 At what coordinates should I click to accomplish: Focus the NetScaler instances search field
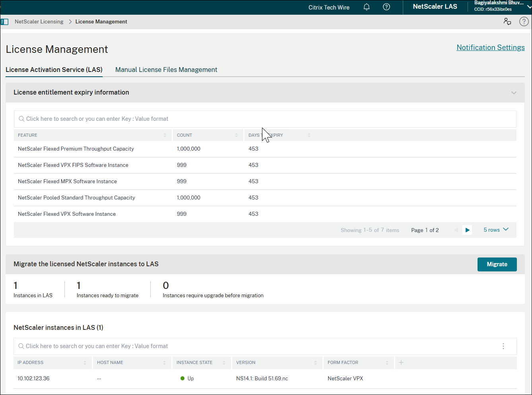pyautogui.click(x=265, y=346)
